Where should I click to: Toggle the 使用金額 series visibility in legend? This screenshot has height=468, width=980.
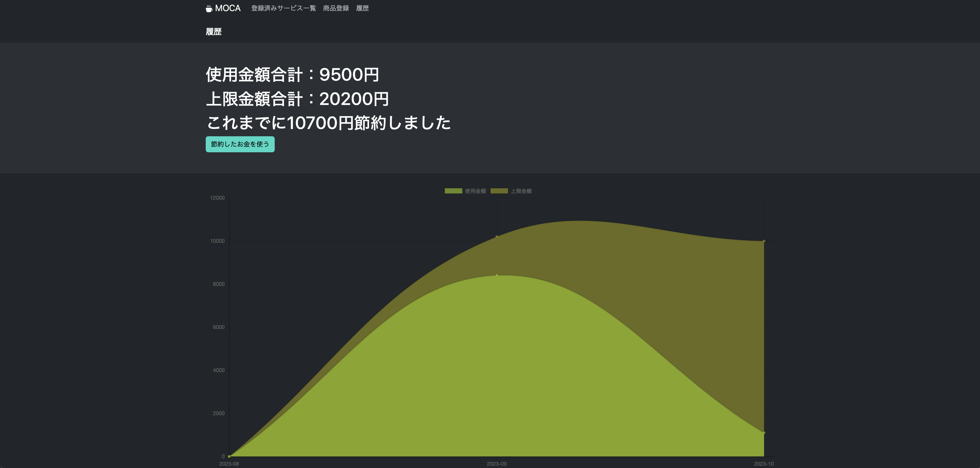(x=466, y=191)
